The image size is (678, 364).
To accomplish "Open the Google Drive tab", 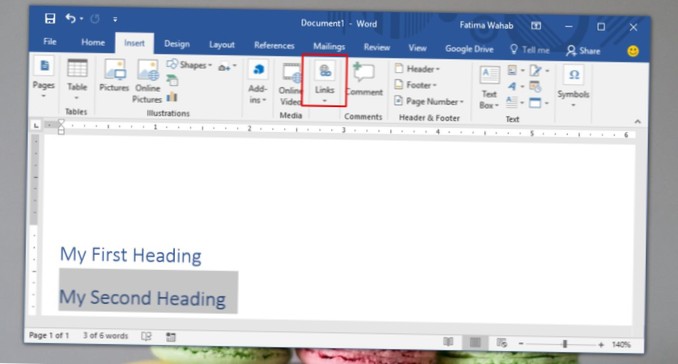I will (x=469, y=49).
